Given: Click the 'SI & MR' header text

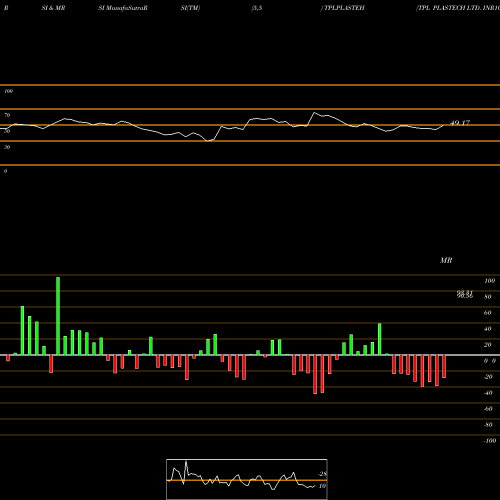Looking at the screenshot, I should (53, 8).
